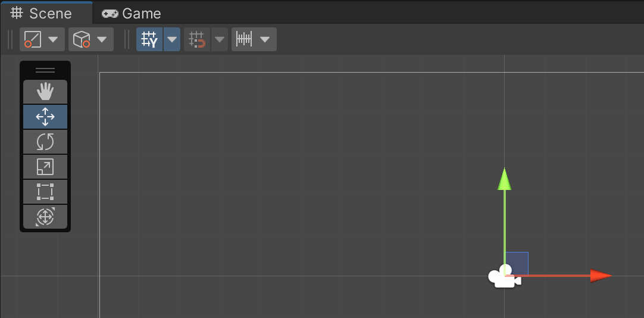Viewport: 644px width, 318px height.
Task: Click the green Y-axis arrow handle
Action: pos(505,179)
